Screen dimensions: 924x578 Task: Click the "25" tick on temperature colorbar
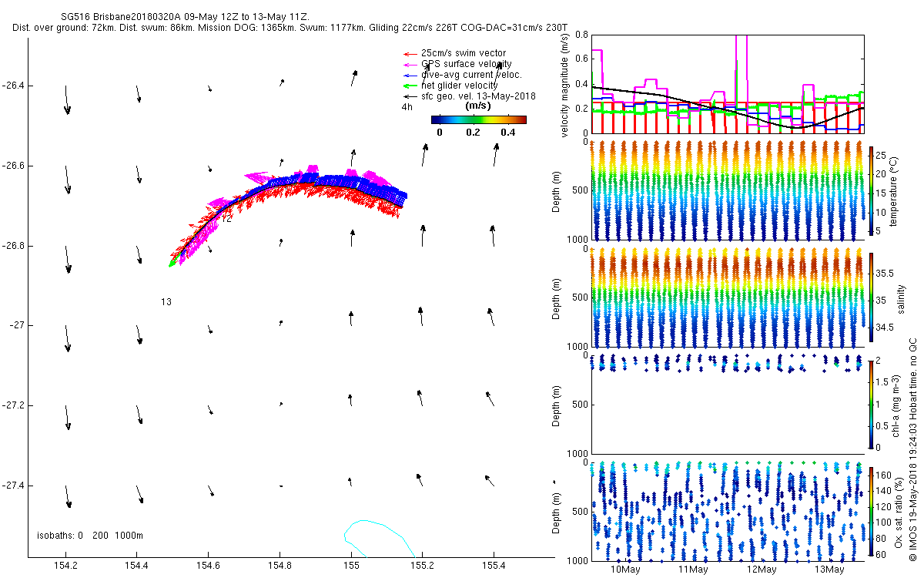(x=881, y=155)
